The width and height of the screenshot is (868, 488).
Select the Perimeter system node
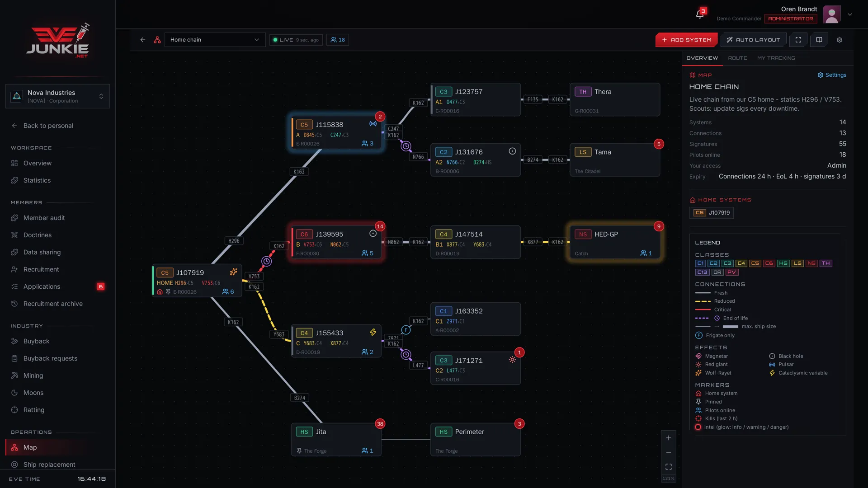click(476, 440)
